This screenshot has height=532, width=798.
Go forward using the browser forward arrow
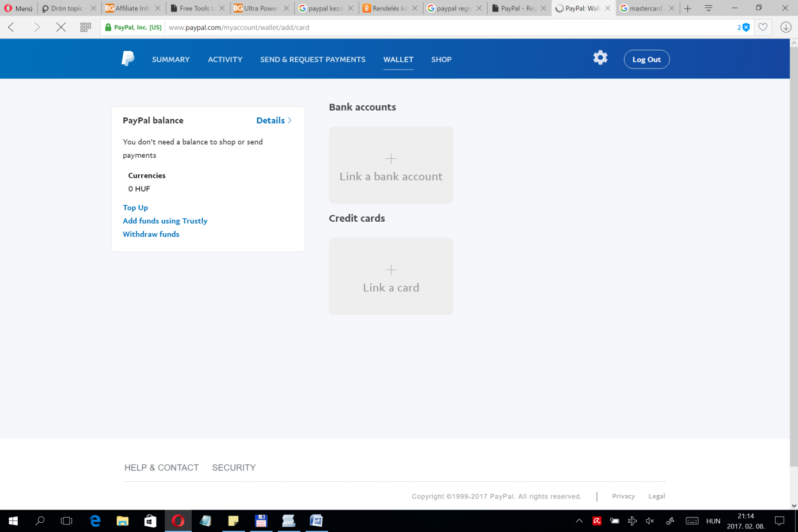click(37, 27)
